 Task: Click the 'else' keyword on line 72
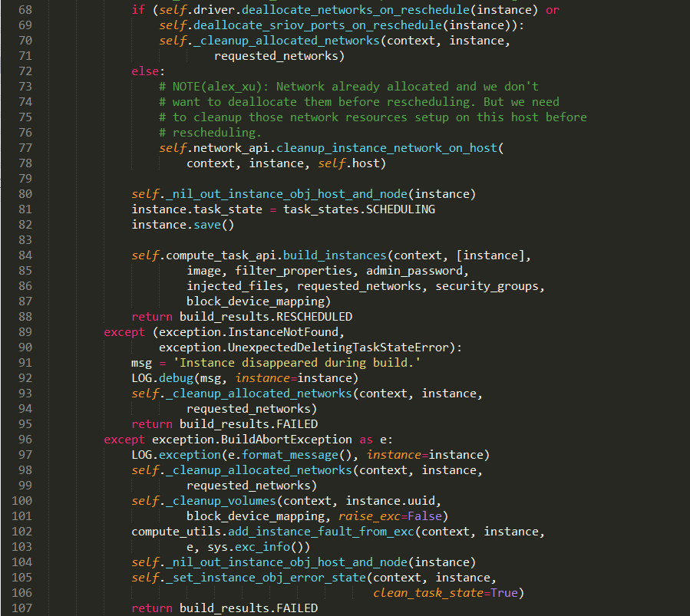click(x=145, y=71)
